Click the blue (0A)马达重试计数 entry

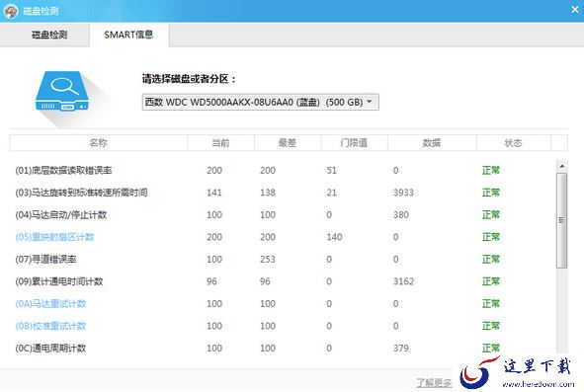(x=50, y=304)
